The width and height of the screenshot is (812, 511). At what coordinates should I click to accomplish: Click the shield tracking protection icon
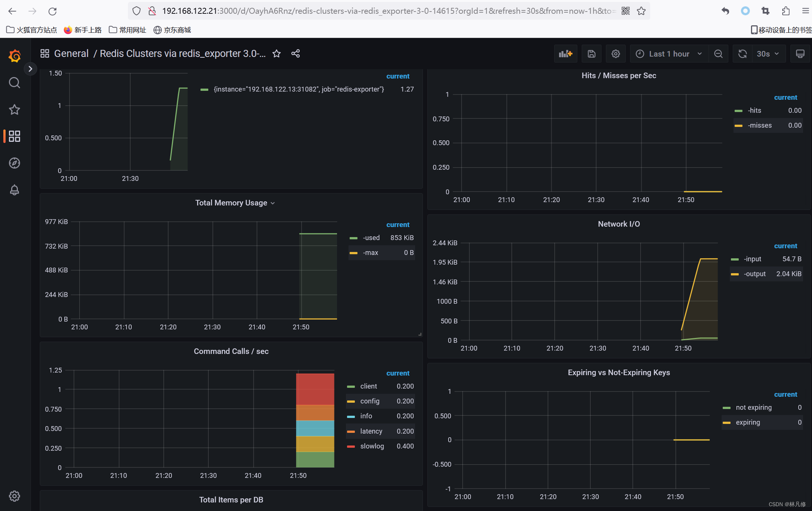point(137,11)
